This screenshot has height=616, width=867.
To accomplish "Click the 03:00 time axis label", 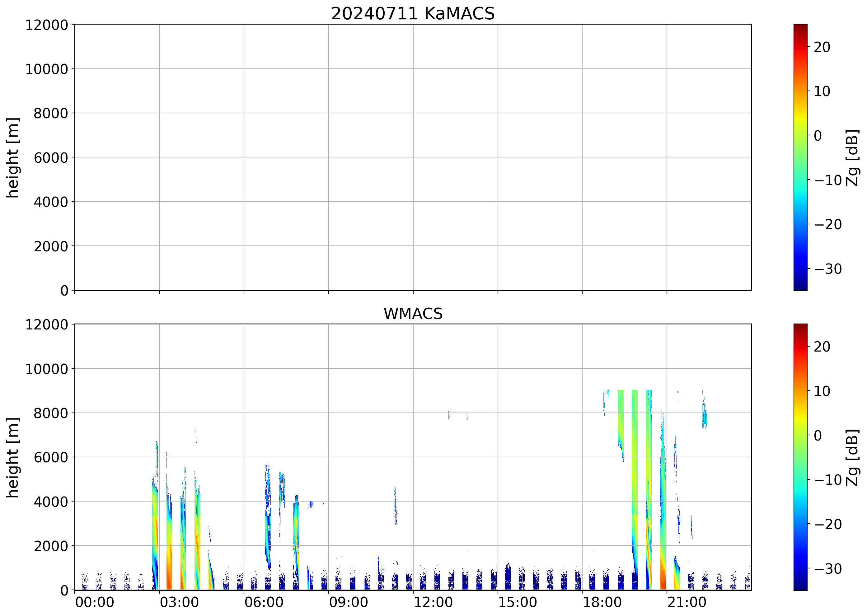I will (x=179, y=602).
